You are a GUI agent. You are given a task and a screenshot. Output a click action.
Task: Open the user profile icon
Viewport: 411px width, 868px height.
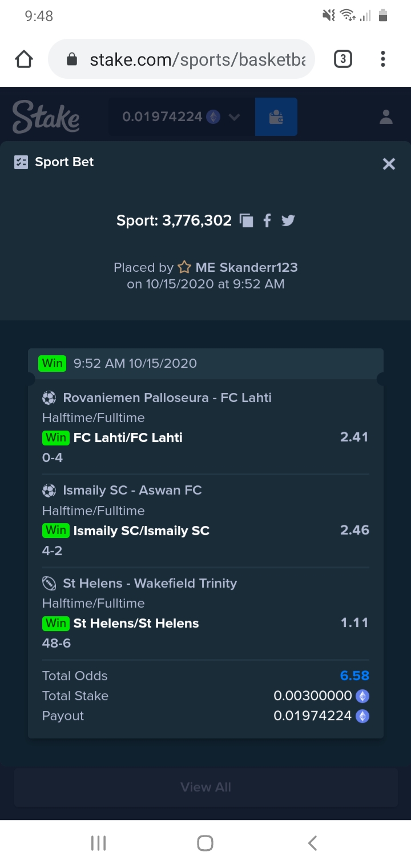[x=386, y=117]
